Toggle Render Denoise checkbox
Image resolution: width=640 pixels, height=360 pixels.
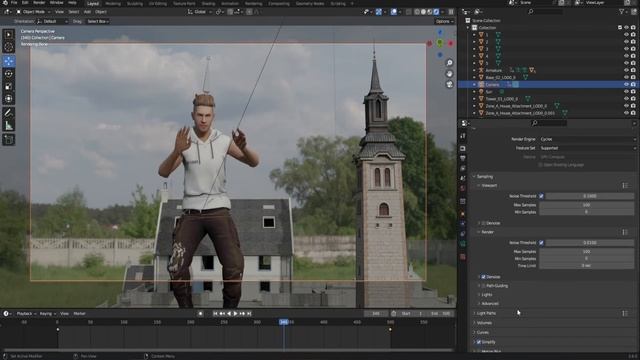pyautogui.click(x=483, y=277)
